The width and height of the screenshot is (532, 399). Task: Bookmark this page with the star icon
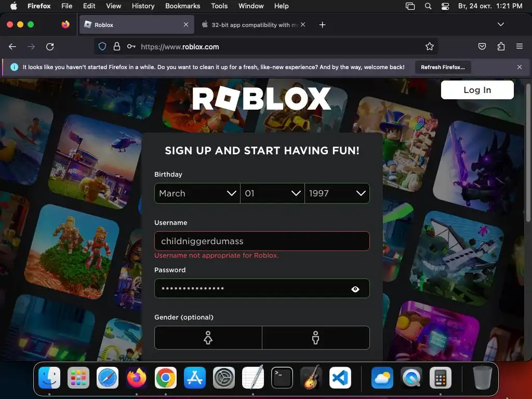click(430, 46)
